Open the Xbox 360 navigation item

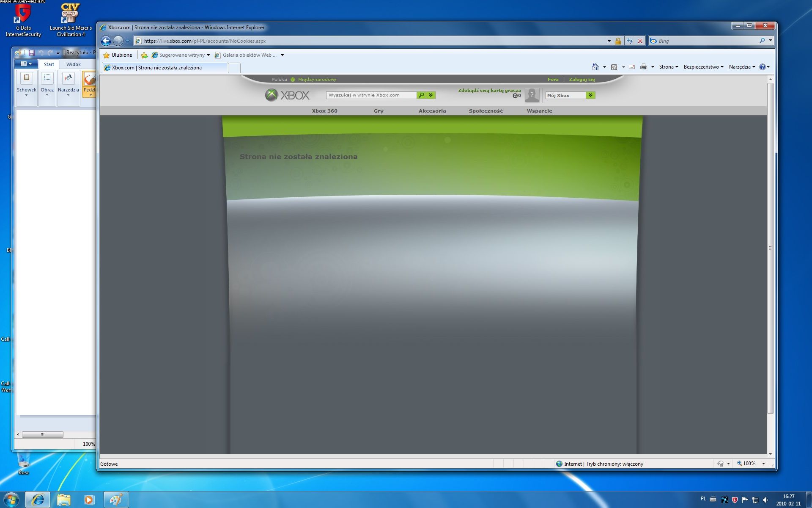(x=325, y=111)
